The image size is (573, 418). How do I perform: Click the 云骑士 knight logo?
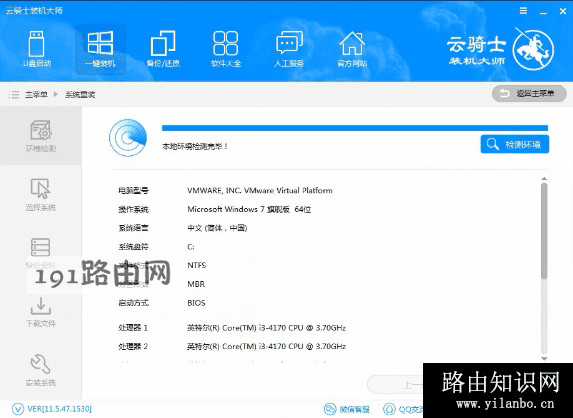pos(533,50)
